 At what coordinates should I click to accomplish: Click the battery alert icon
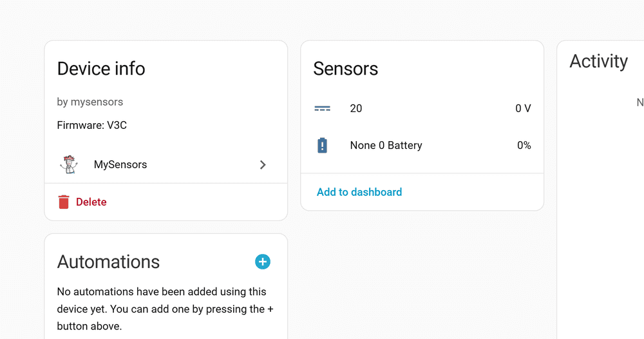click(322, 146)
